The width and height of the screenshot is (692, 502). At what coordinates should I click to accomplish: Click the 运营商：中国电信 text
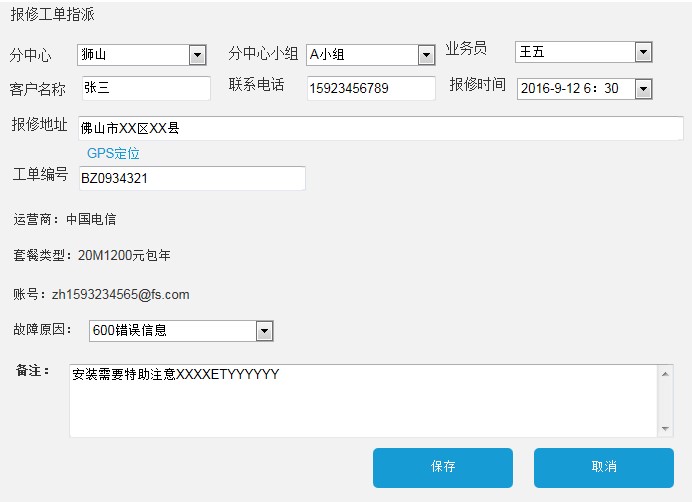tap(65, 219)
